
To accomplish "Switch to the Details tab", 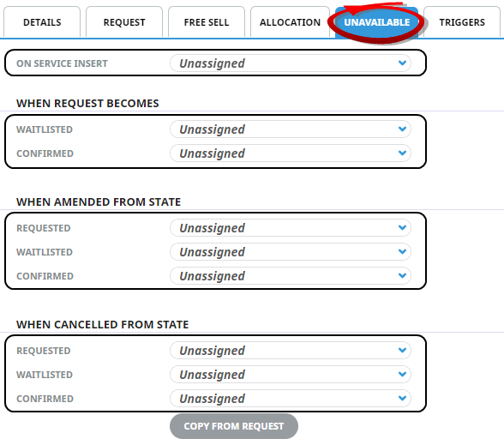I will click(42, 22).
